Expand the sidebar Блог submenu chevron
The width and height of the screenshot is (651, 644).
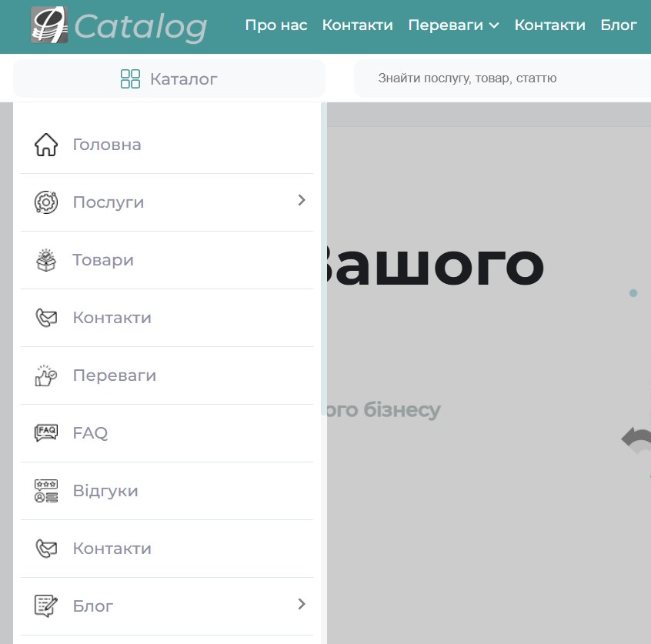302,605
